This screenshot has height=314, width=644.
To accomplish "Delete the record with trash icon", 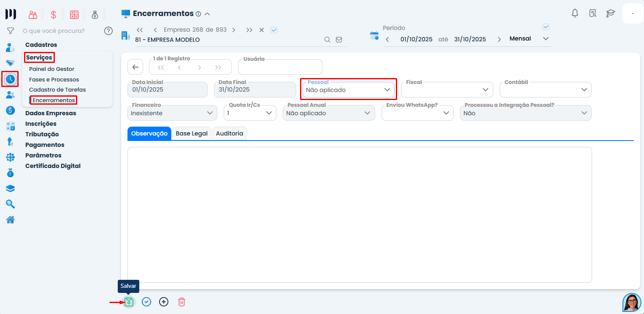I will tap(181, 302).
